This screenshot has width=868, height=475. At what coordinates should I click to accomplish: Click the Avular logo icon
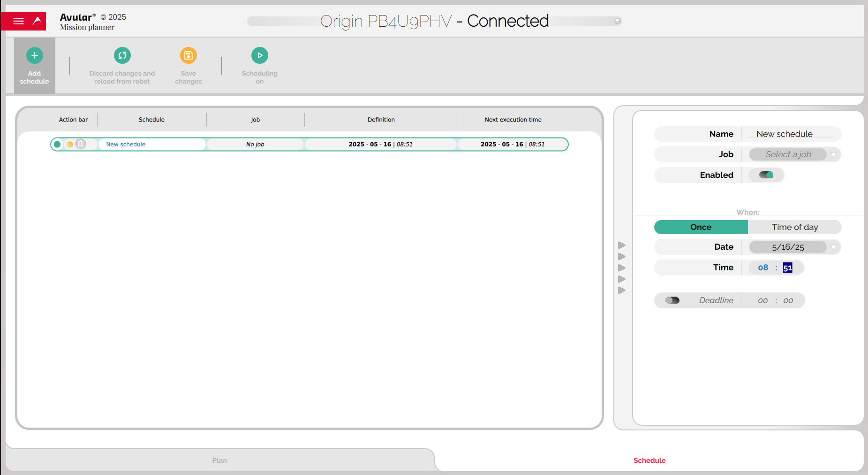click(x=37, y=21)
